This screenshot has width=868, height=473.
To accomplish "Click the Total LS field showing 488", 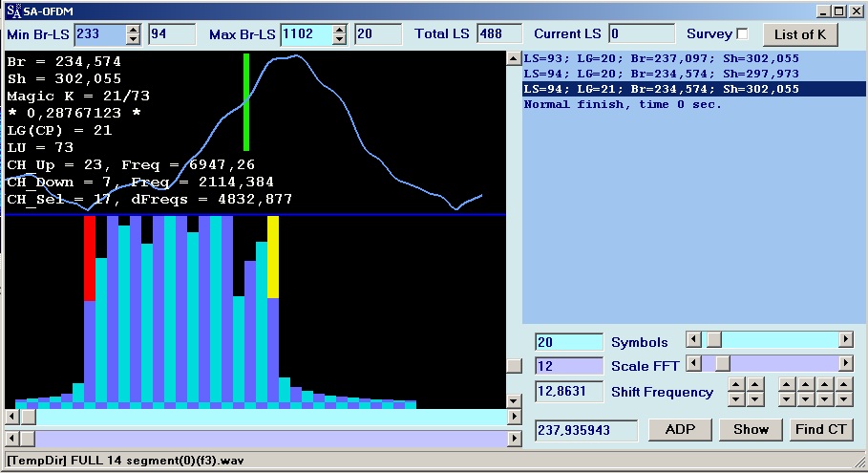I will coord(499,34).
